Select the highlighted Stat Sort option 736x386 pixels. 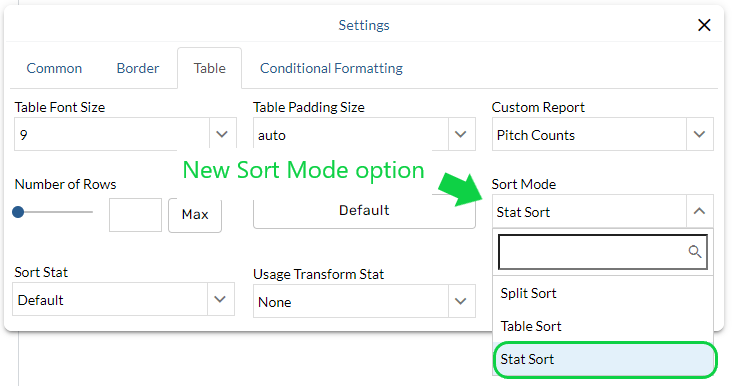pos(605,359)
